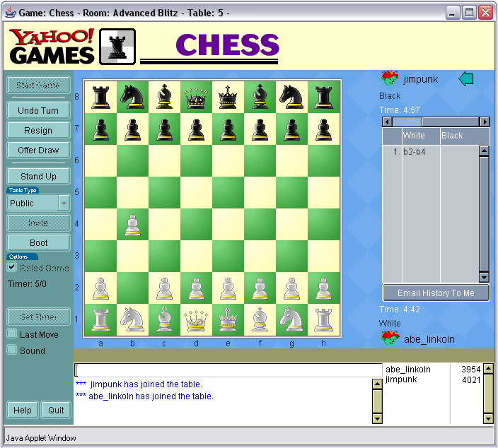Click jimpunk's player avatar icon
Image resolution: width=498 pixels, height=448 pixels.
(390, 78)
